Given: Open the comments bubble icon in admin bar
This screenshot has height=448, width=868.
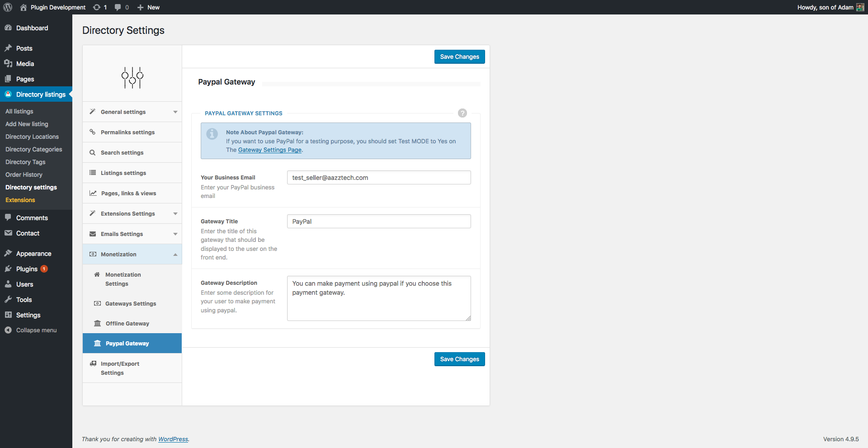Looking at the screenshot, I should [118, 7].
